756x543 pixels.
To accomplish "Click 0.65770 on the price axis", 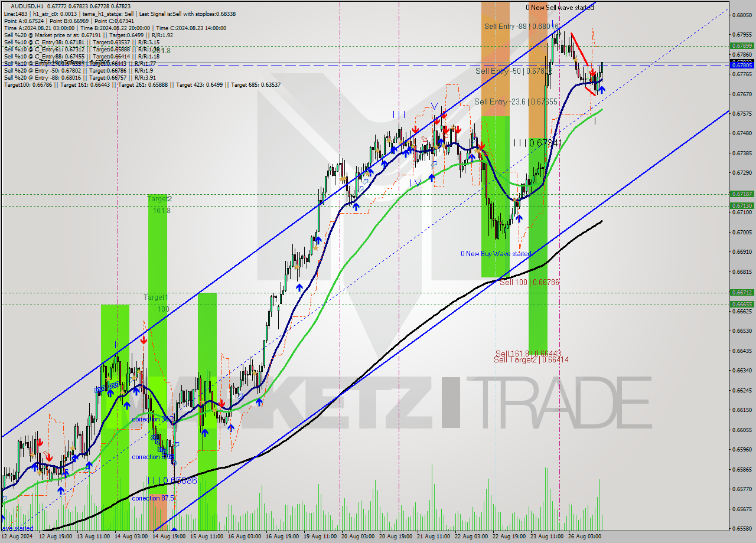I will (742, 489).
